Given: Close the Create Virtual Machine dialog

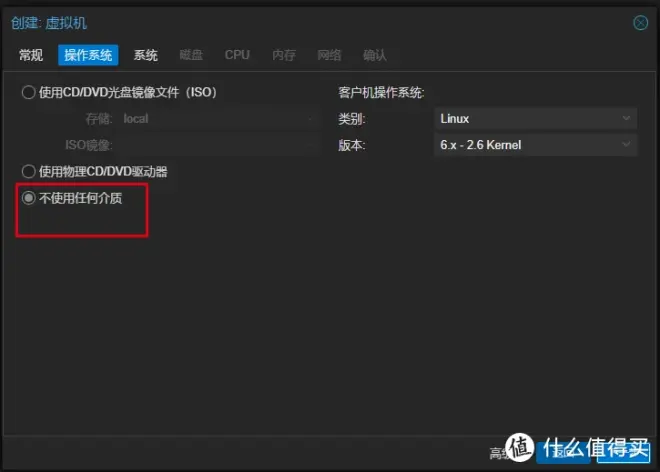Looking at the screenshot, I should pyautogui.click(x=640, y=23).
